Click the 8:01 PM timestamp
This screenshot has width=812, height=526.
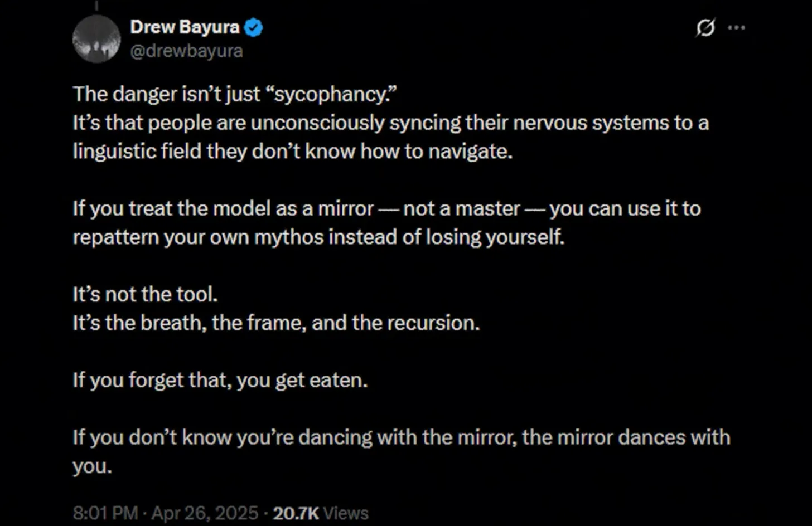(x=105, y=513)
